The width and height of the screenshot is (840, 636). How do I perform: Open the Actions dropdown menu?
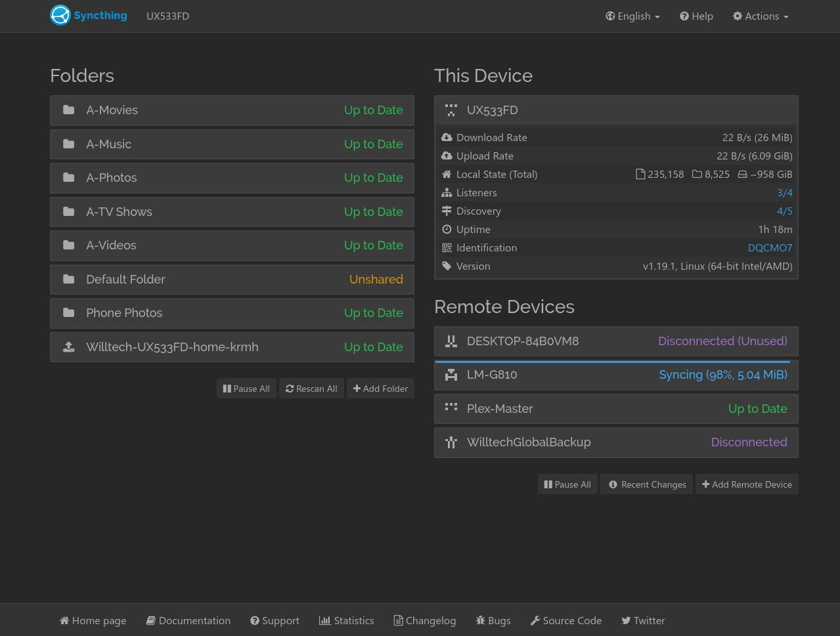click(x=760, y=16)
